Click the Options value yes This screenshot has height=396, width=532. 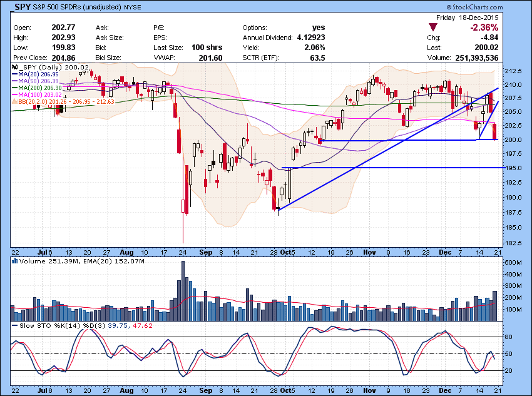pos(319,28)
